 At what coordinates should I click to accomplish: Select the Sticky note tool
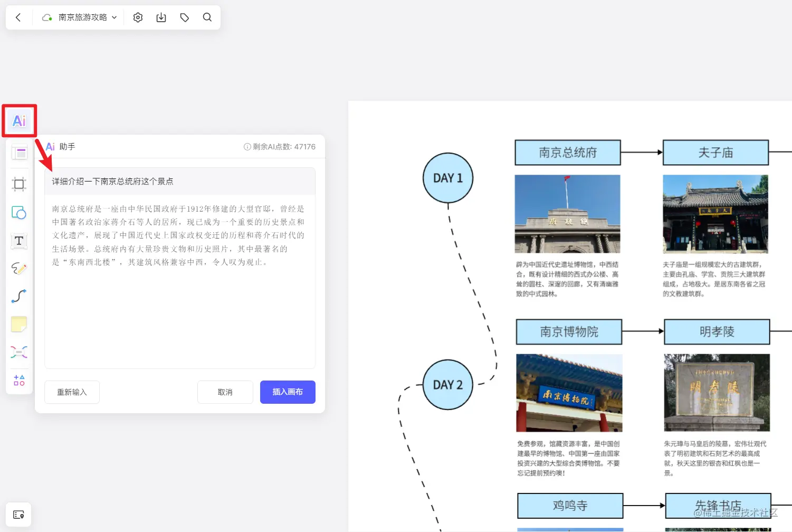click(x=19, y=324)
